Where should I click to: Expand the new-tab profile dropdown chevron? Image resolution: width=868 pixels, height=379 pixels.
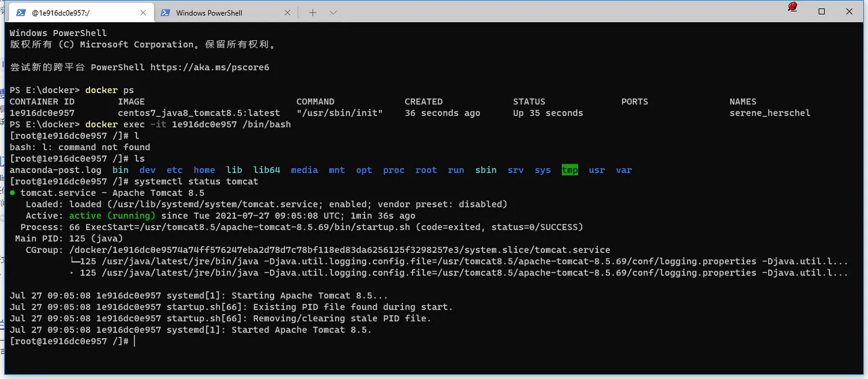tap(333, 12)
